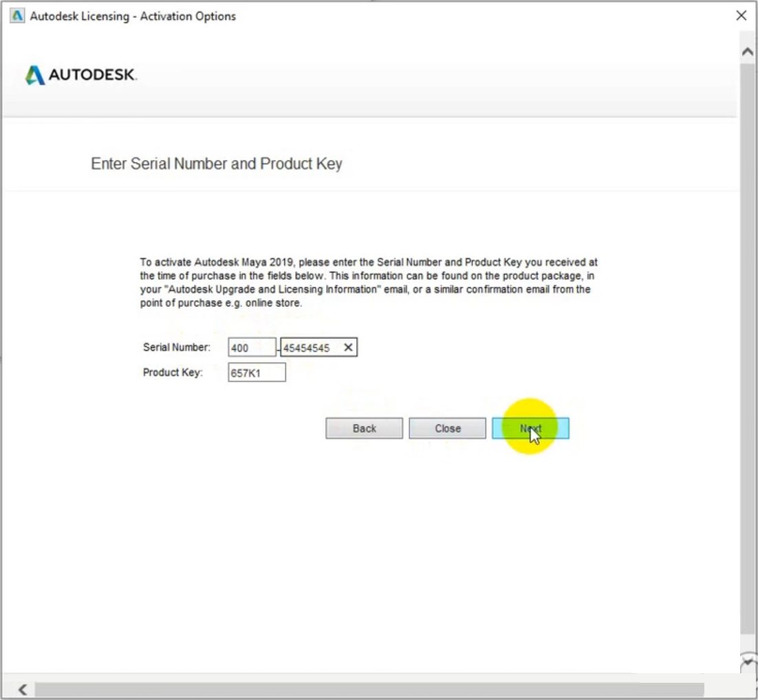Image resolution: width=758 pixels, height=700 pixels.
Task: Close the Activation Options window
Action: pyautogui.click(x=741, y=16)
